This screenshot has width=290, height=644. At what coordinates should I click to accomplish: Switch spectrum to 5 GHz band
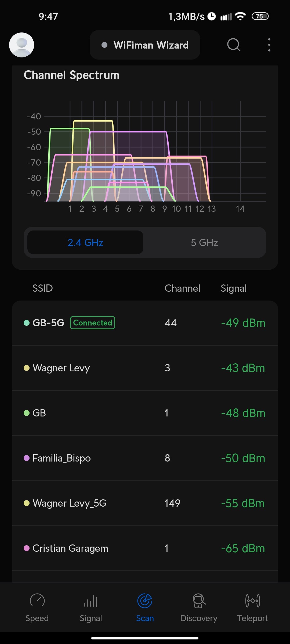click(204, 243)
